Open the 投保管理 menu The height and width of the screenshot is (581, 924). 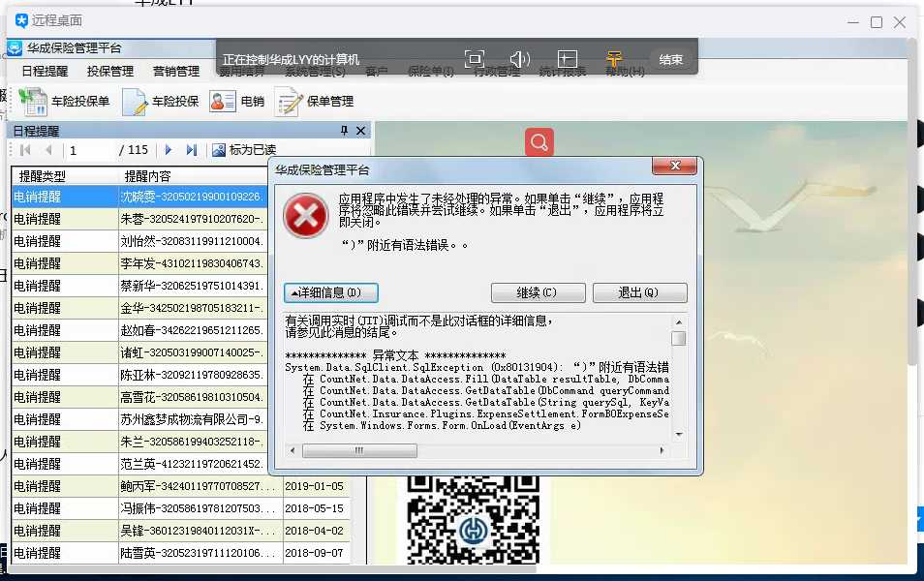pyautogui.click(x=110, y=72)
